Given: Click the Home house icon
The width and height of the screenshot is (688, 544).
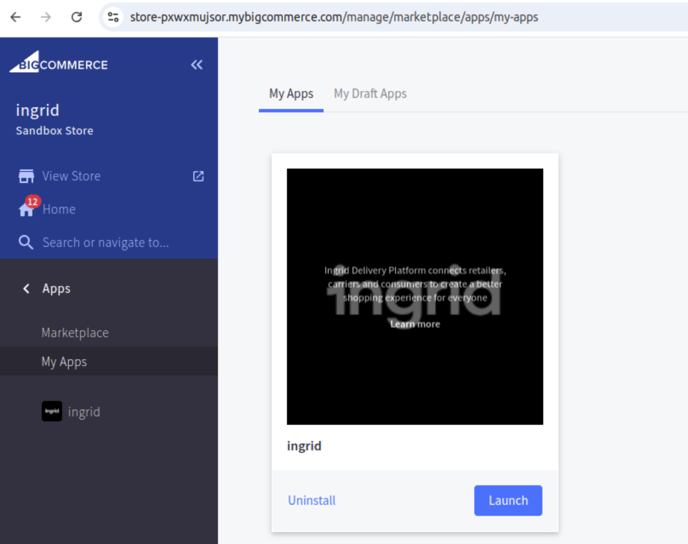Looking at the screenshot, I should tap(25, 210).
